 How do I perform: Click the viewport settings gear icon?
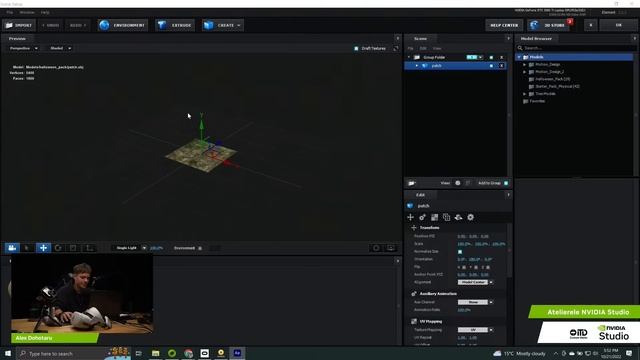(376, 248)
